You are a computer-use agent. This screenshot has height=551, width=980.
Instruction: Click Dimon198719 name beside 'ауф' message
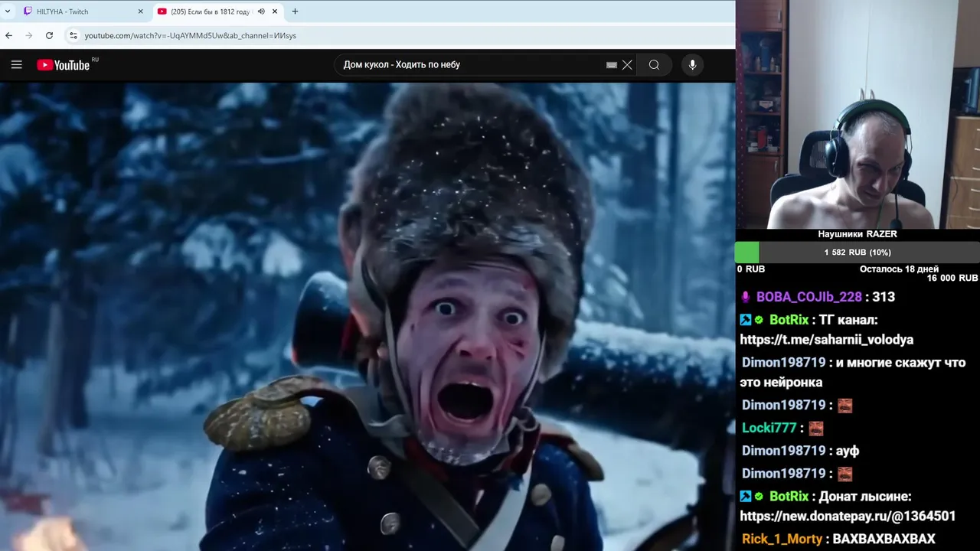784,451
